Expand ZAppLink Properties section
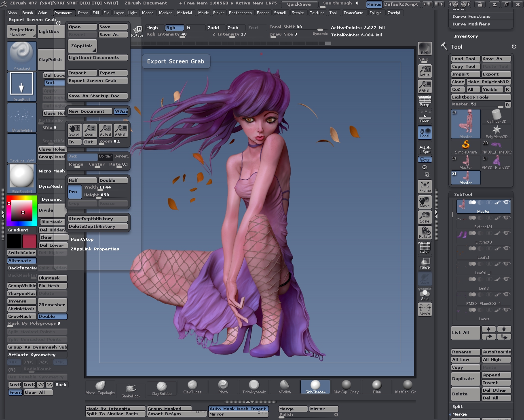 tap(95, 249)
